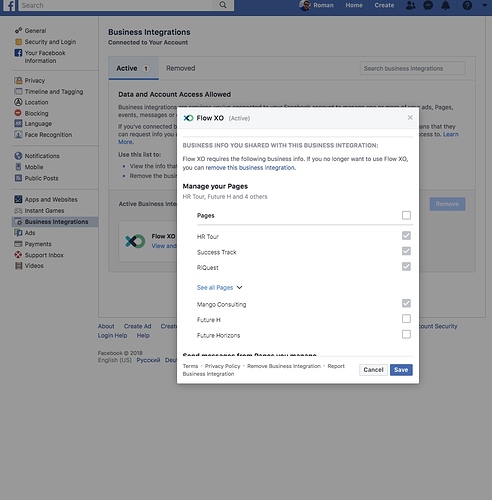
Task: Expand See all Pages chevron
Action: 239,287
